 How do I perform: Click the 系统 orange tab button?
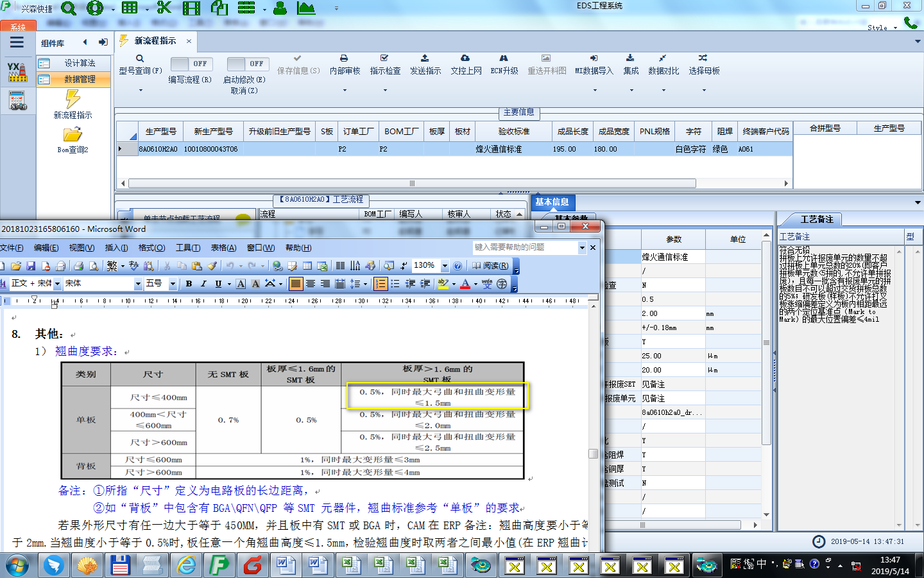point(18,27)
